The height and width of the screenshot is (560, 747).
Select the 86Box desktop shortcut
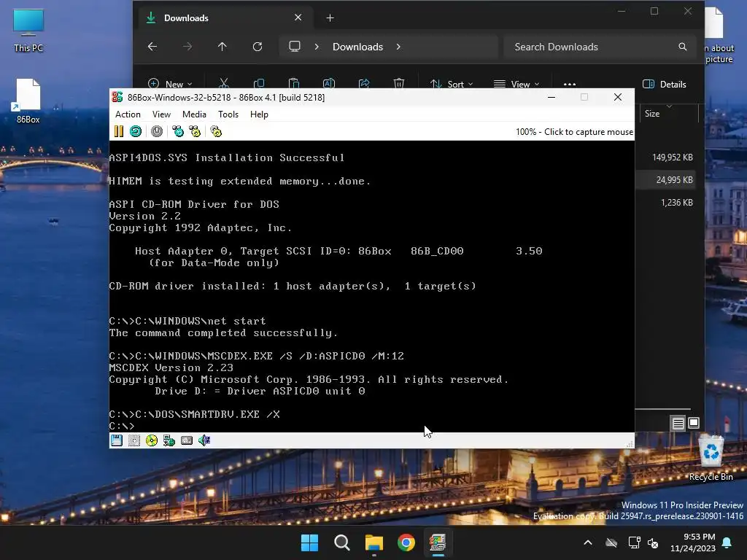click(28, 101)
